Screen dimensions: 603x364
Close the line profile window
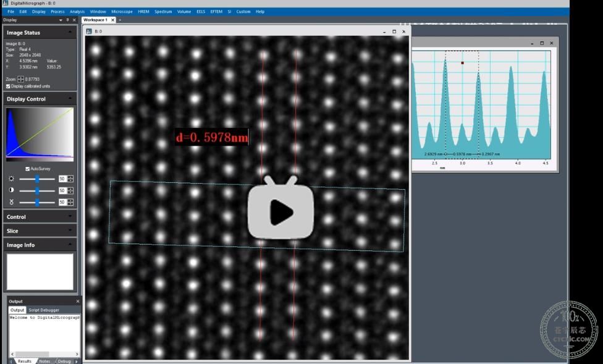click(x=552, y=43)
